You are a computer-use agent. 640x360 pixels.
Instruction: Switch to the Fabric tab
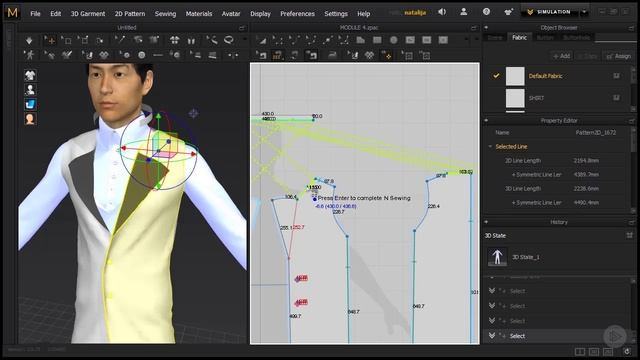pos(519,37)
